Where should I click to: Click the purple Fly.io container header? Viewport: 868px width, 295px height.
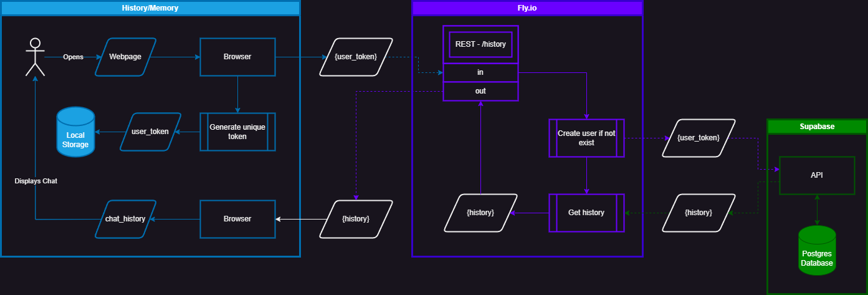[x=527, y=7]
